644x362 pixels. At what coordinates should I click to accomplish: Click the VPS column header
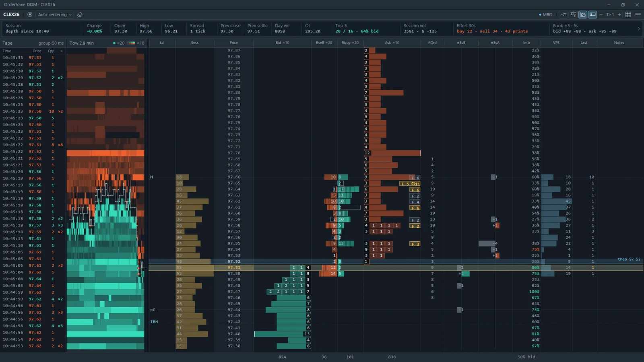(x=556, y=43)
